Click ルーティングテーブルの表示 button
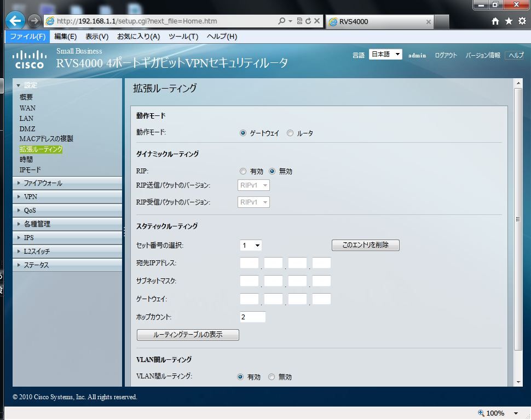Screen dimensions: 531x420 [x=188, y=335]
